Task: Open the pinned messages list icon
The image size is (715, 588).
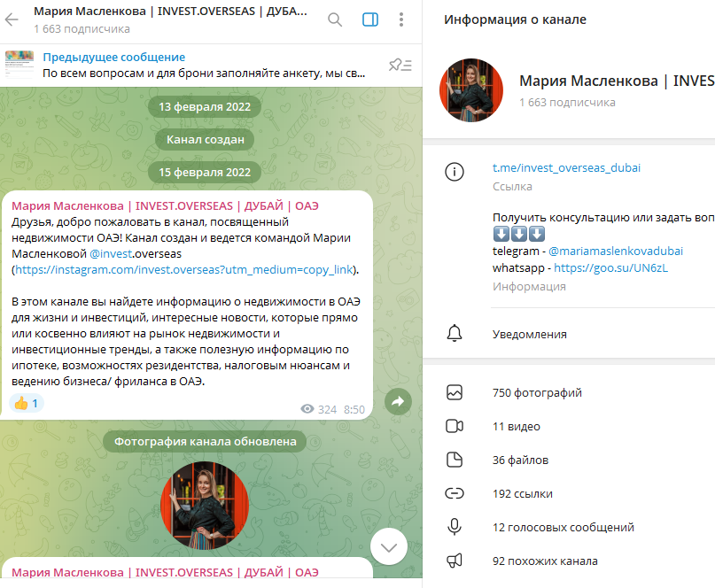Action: pyautogui.click(x=400, y=66)
